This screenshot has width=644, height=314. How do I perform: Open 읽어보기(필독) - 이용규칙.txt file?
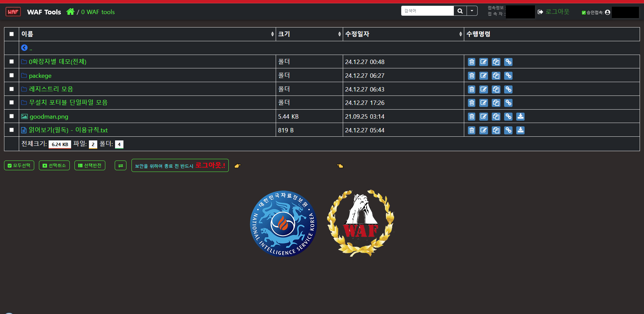point(68,130)
